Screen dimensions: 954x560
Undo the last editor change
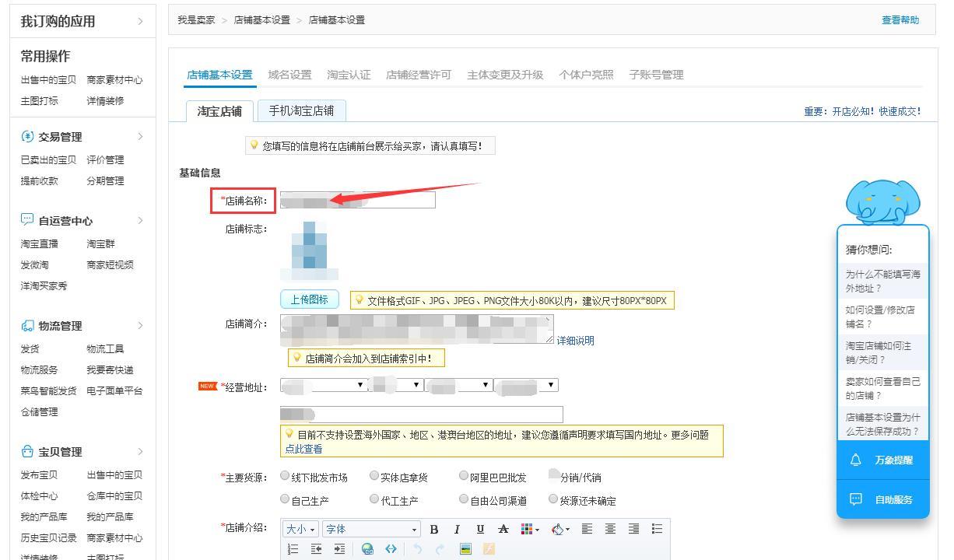point(418,549)
